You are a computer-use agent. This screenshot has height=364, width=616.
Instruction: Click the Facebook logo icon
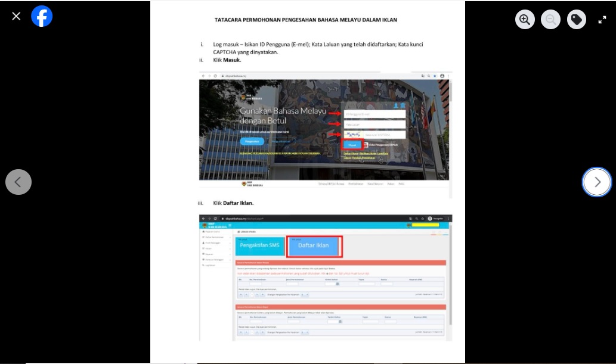(42, 16)
